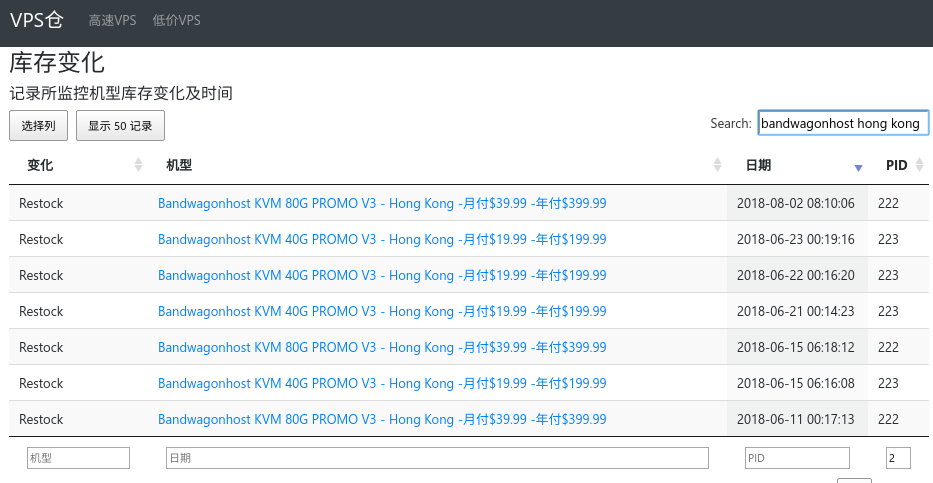Select date cell 2018-06-15 06:16:08
Screen dimensions: 933x483
(x=796, y=383)
